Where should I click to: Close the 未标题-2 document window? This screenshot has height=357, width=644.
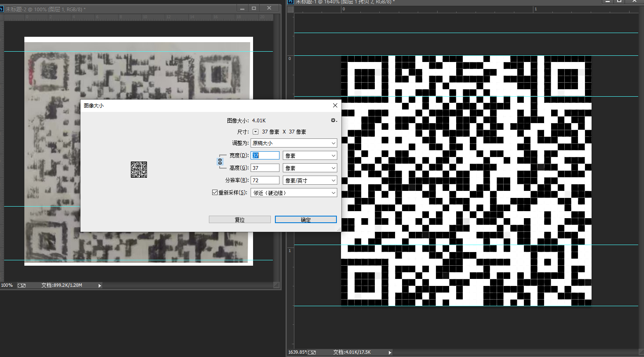(269, 8)
